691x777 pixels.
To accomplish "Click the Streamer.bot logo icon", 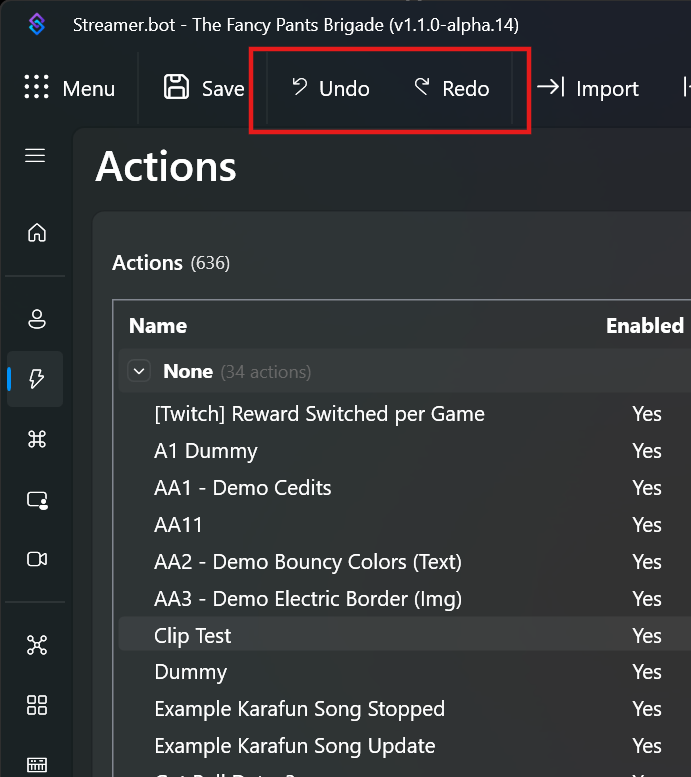I will [x=37, y=24].
